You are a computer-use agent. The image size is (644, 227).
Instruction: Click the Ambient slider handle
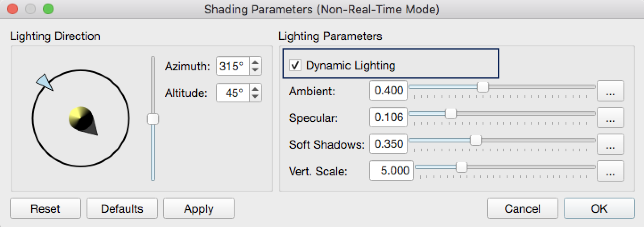(x=483, y=87)
